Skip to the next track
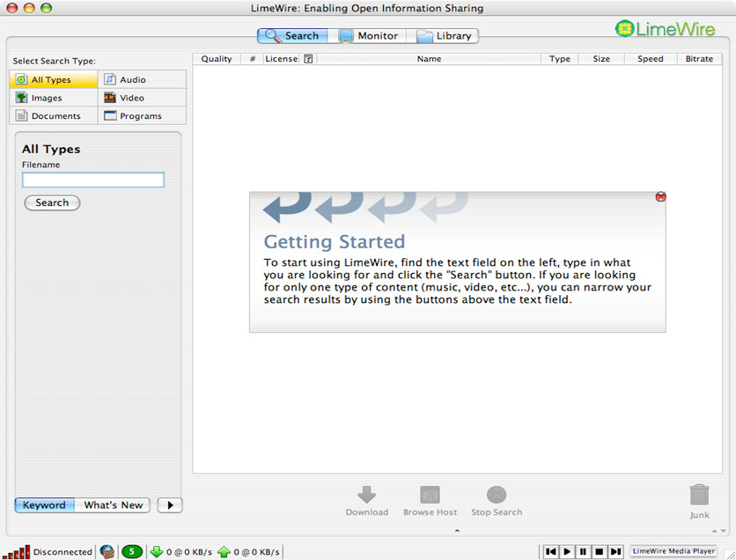This screenshot has width=736, height=560. [x=615, y=551]
